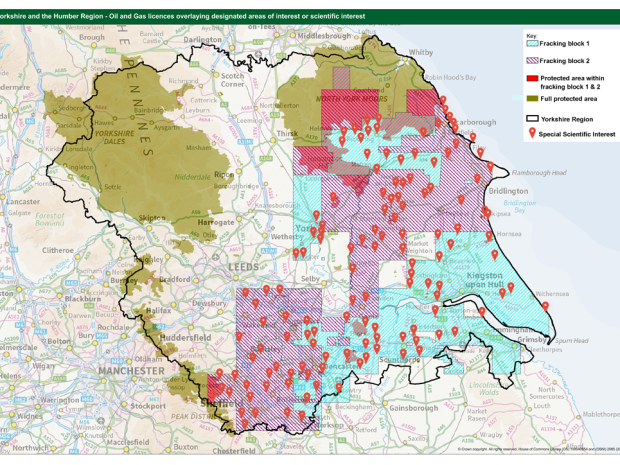Click the Halifax label
The width and height of the screenshot is (620, 465).
159,310
